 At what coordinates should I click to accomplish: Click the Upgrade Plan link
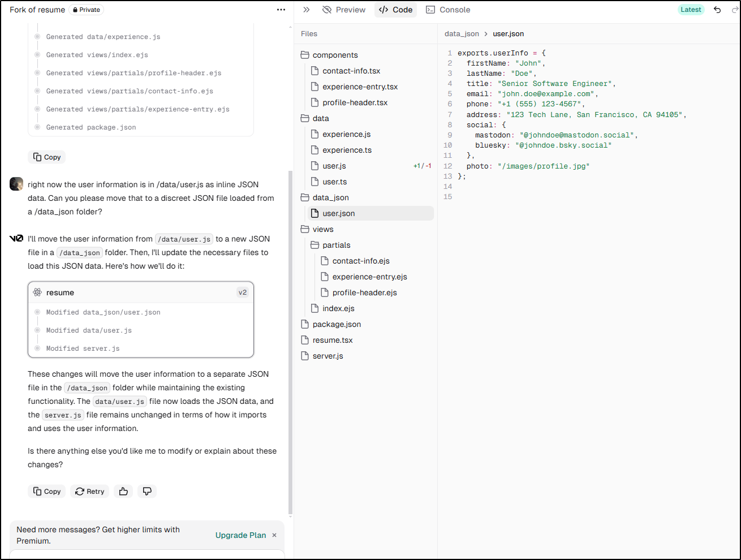click(240, 535)
